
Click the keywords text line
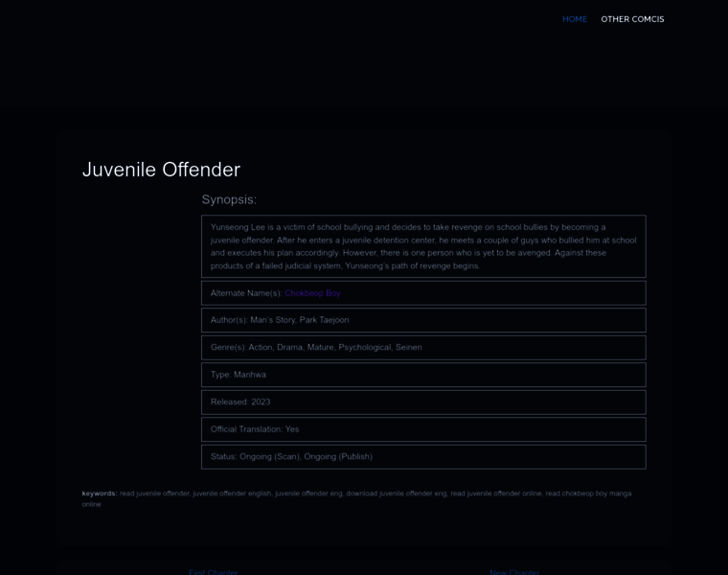[356, 498]
